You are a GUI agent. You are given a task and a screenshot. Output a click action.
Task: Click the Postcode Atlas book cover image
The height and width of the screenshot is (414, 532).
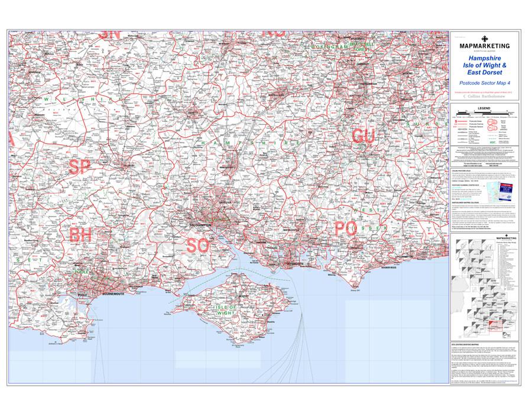506,192
